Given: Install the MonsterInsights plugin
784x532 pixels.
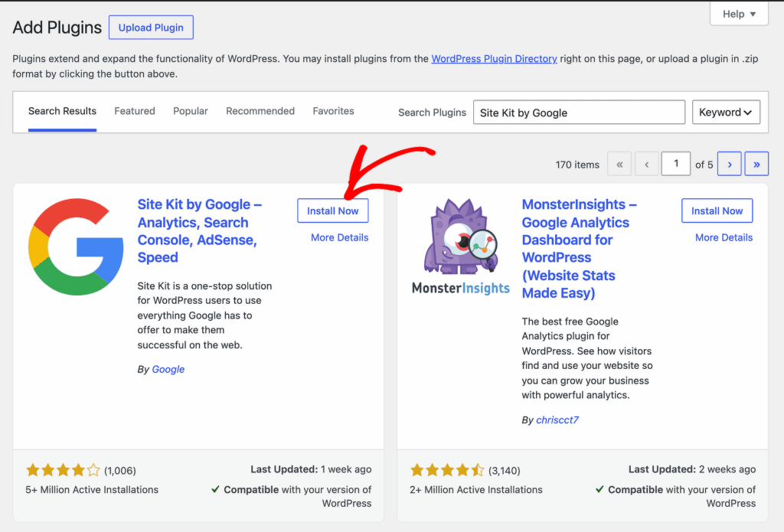Looking at the screenshot, I should 717,211.
